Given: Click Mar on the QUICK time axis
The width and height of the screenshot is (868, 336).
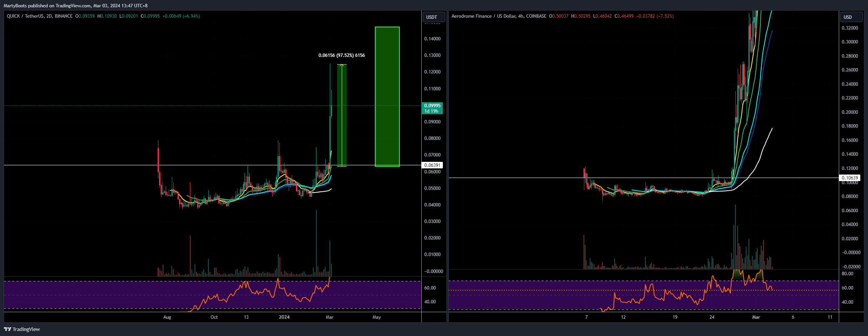Looking at the screenshot, I should coord(329,317).
